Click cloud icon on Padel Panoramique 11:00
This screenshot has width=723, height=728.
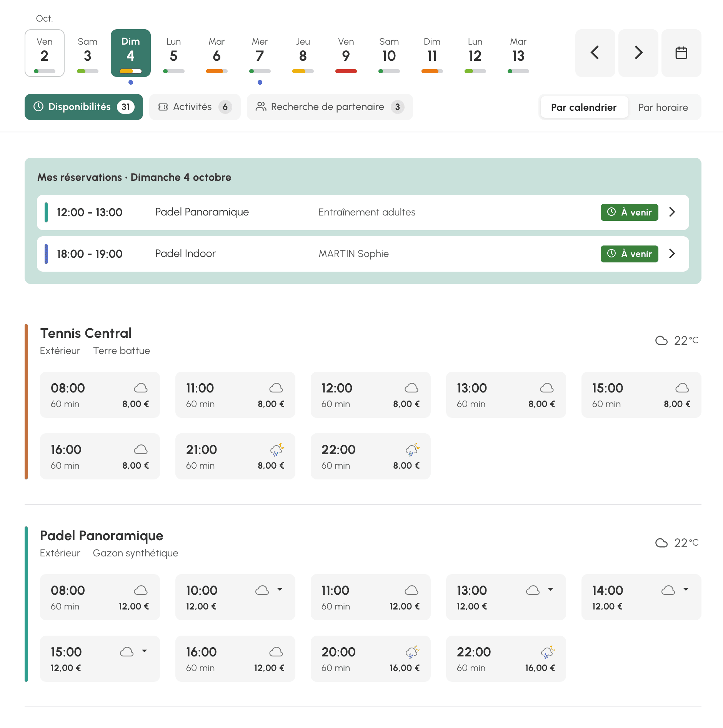coord(411,590)
